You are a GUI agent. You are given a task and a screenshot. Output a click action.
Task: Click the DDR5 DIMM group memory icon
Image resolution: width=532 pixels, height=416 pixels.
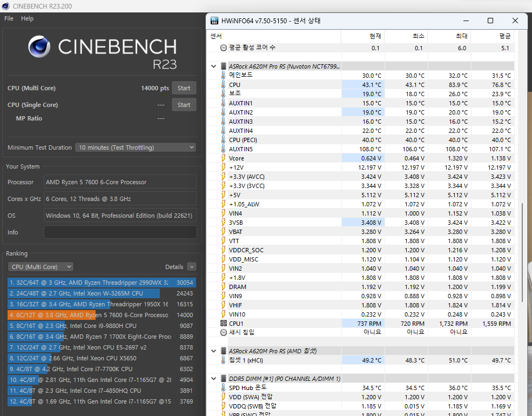[223, 378]
